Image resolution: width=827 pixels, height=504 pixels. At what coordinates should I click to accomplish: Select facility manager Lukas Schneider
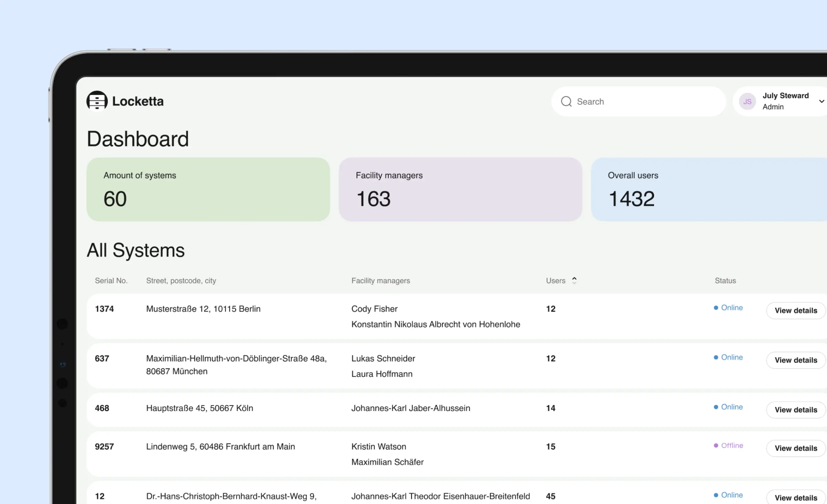click(383, 358)
